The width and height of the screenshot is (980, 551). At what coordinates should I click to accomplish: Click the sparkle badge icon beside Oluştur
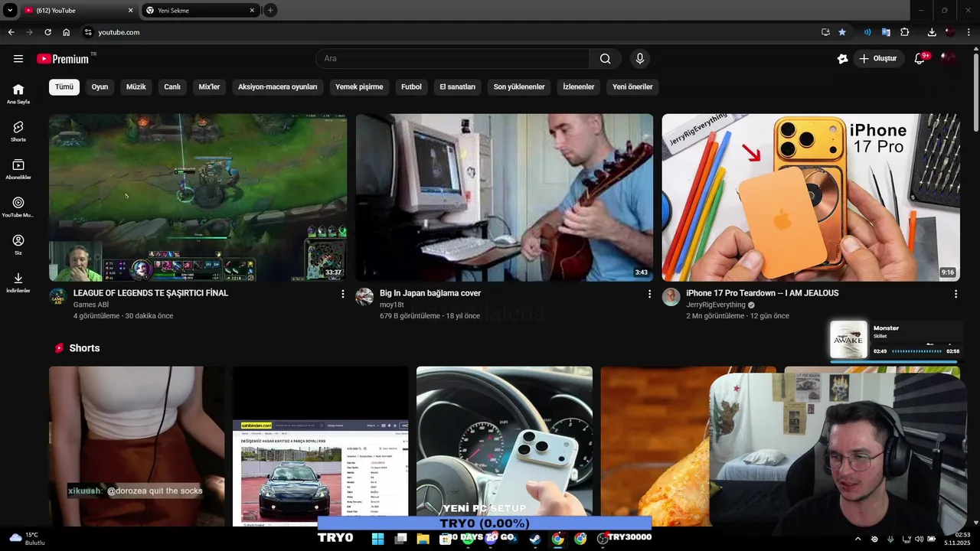843,59
